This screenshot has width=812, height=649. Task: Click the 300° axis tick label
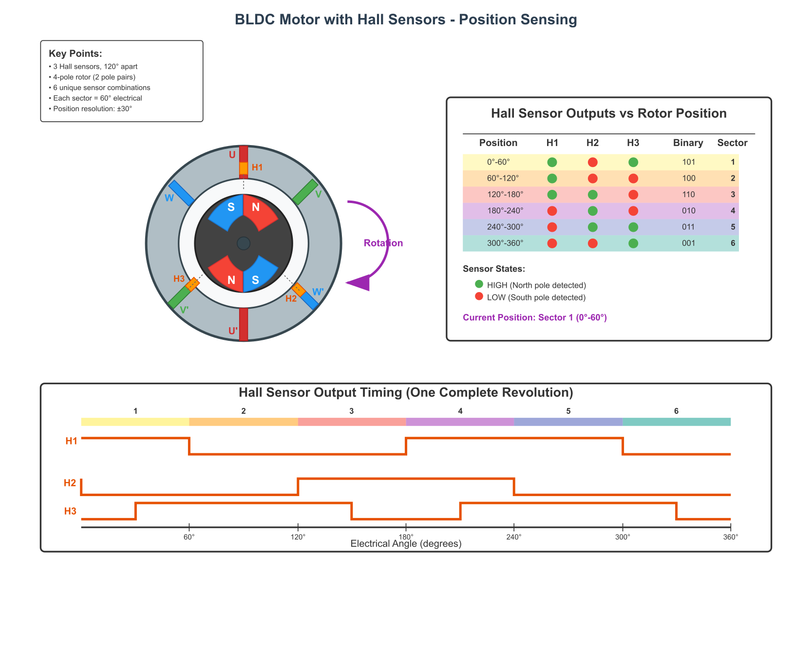[623, 537]
